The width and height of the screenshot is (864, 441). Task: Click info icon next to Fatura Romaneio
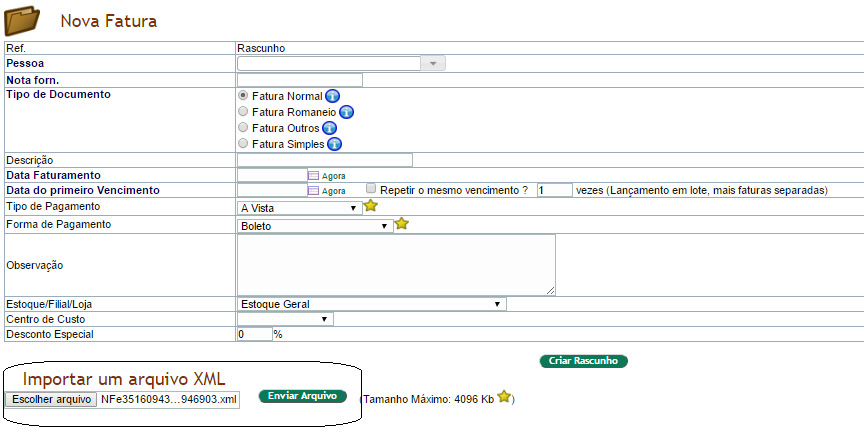[346, 112]
